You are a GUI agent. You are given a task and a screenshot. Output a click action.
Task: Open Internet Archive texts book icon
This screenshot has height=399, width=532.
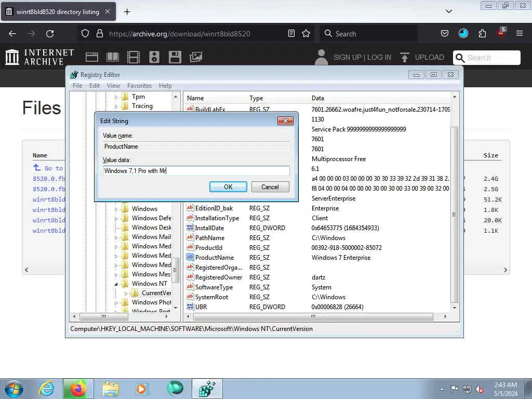click(113, 57)
